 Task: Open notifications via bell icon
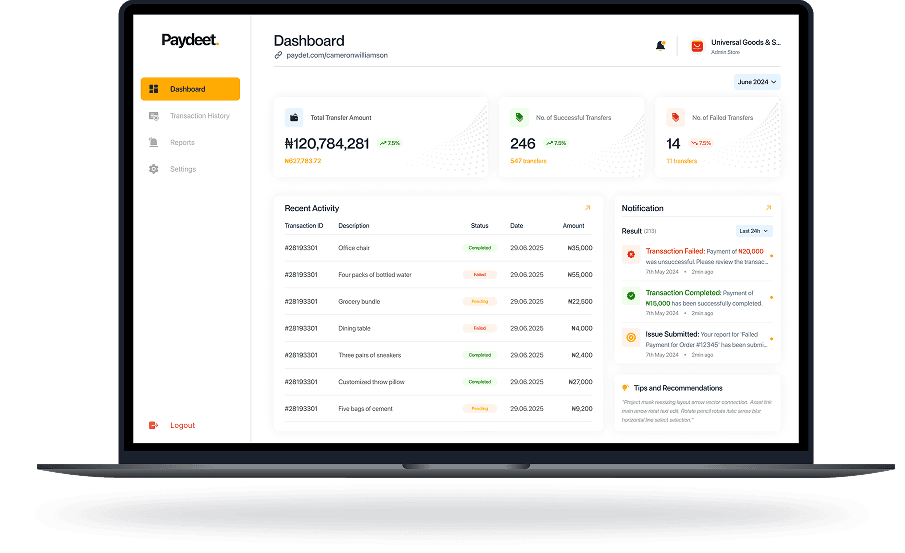click(660, 46)
